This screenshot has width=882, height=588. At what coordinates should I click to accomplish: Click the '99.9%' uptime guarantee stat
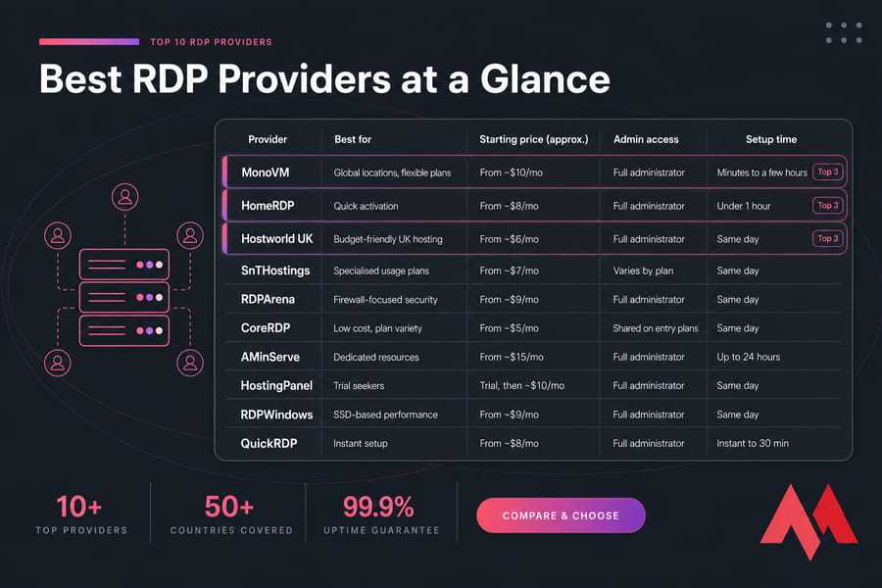pos(378,507)
